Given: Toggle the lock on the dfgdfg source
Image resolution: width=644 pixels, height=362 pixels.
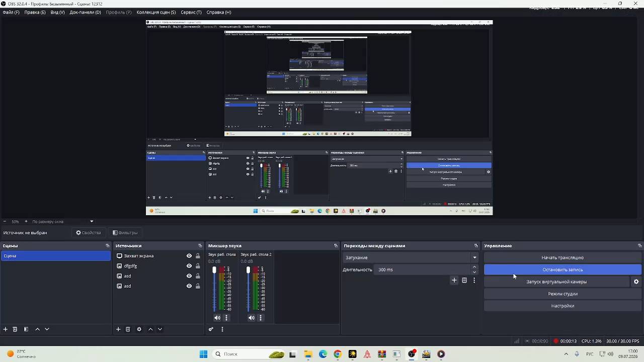Looking at the screenshot, I should pyautogui.click(x=198, y=266).
